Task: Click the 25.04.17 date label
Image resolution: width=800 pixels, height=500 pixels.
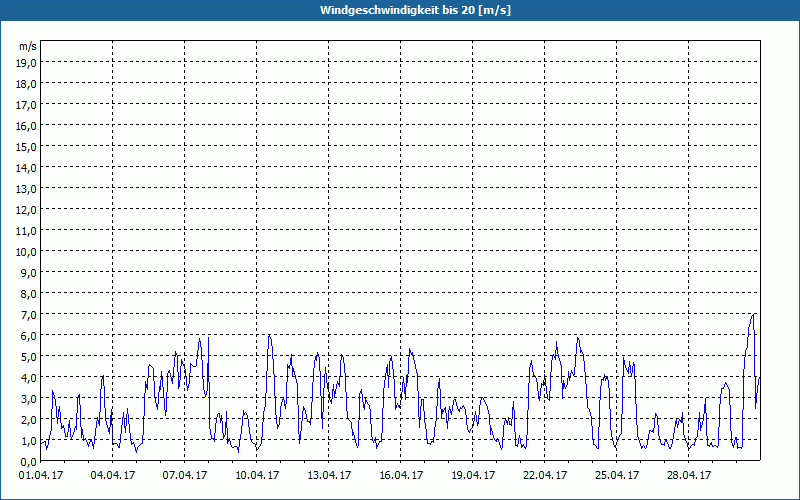Action: tap(616, 476)
